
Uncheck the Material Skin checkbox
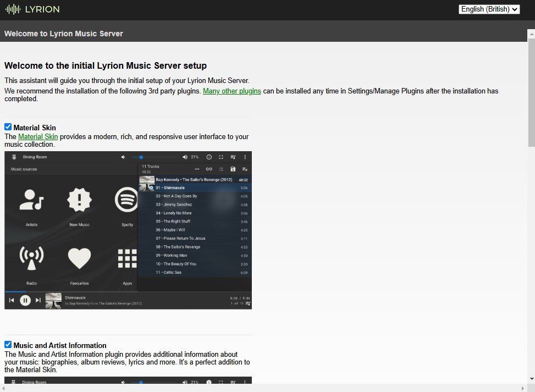click(x=8, y=127)
